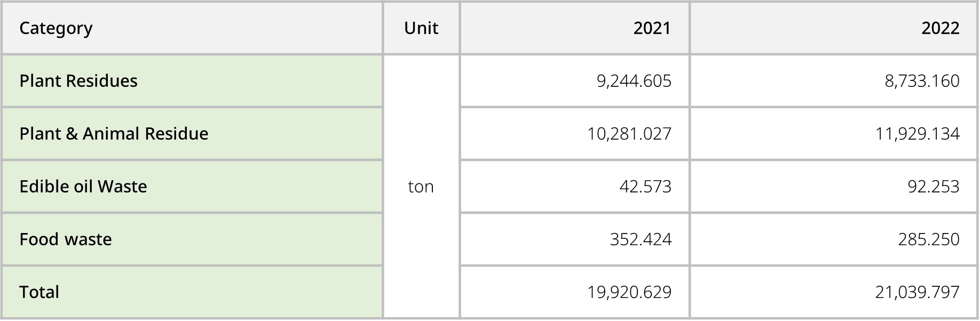The height and width of the screenshot is (321, 980).
Task: Click the 92.253 value cell
Action: [933, 186]
